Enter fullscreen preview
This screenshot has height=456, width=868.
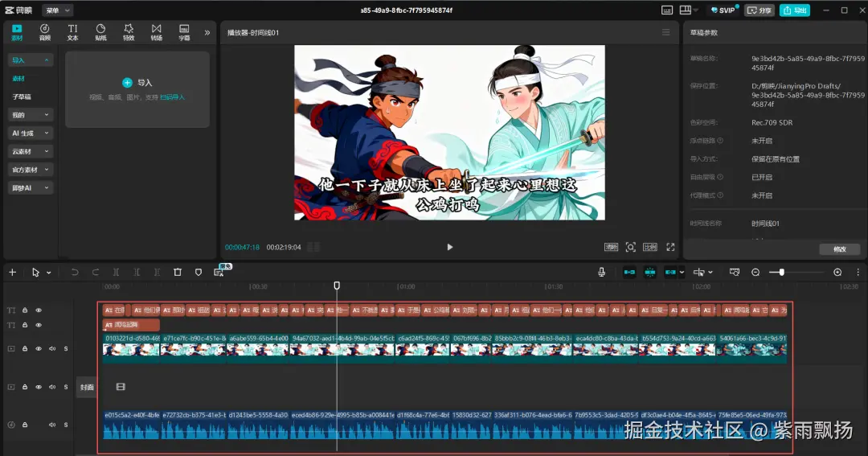coord(670,247)
